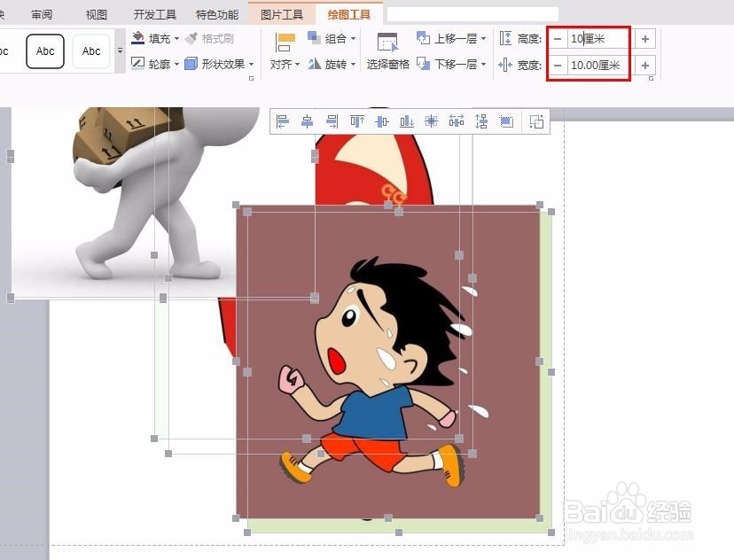Viewport: 734px width, 560px height.
Task: Open the 上移一层 dropdown arrow
Action: coord(483,38)
